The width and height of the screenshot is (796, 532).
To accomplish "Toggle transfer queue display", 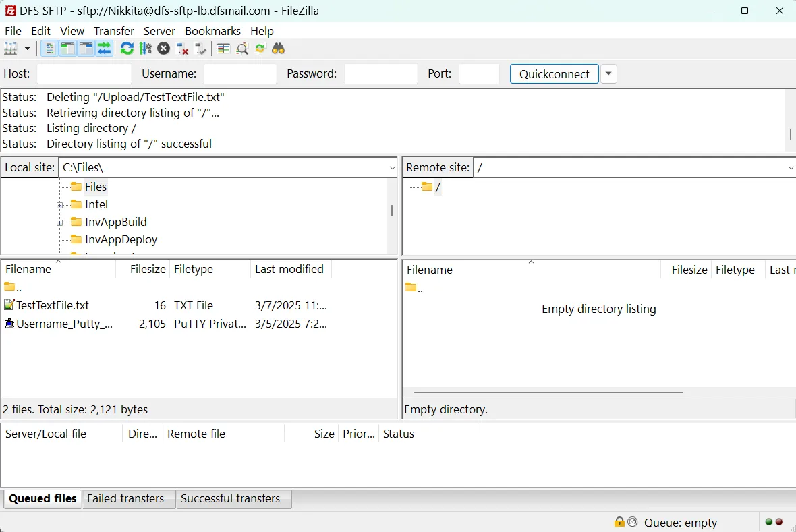I will click(104, 49).
